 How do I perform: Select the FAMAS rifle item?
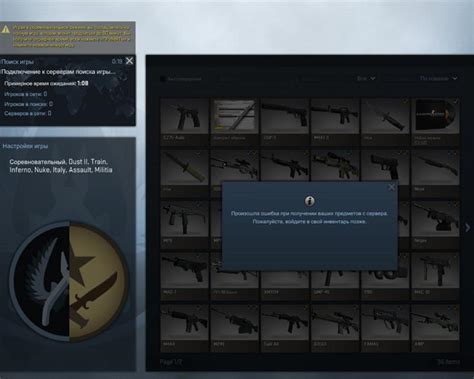click(x=385, y=328)
